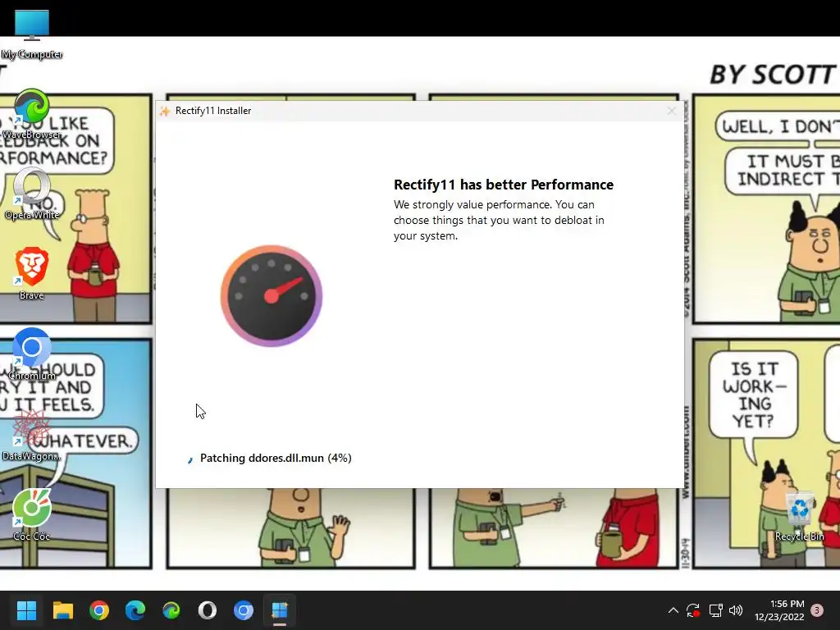This screenshot has height=630, width=840.
Task: Close the Rectify11 Installer window
Action: pyautogui.click(x=671, y=111)
